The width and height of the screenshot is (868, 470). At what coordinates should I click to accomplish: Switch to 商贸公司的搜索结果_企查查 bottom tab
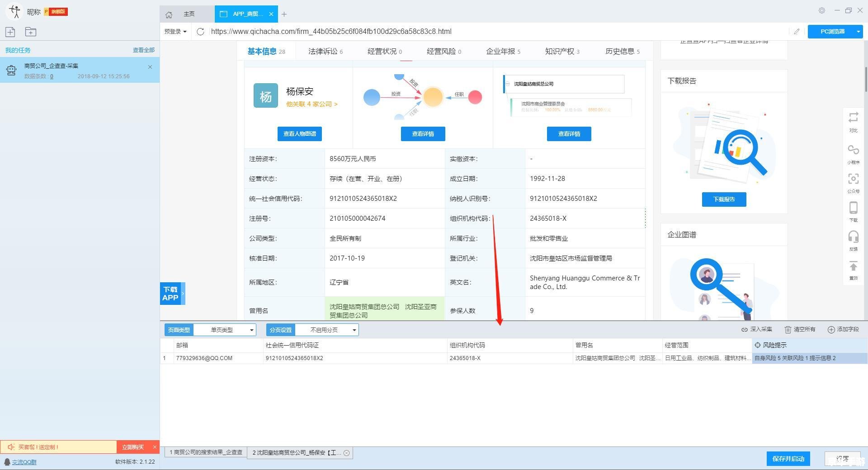(206, 452)
